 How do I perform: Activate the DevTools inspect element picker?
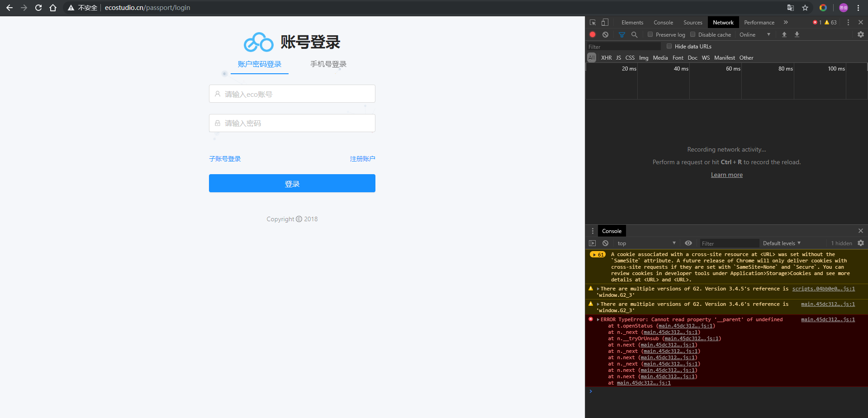pos(593,22)
